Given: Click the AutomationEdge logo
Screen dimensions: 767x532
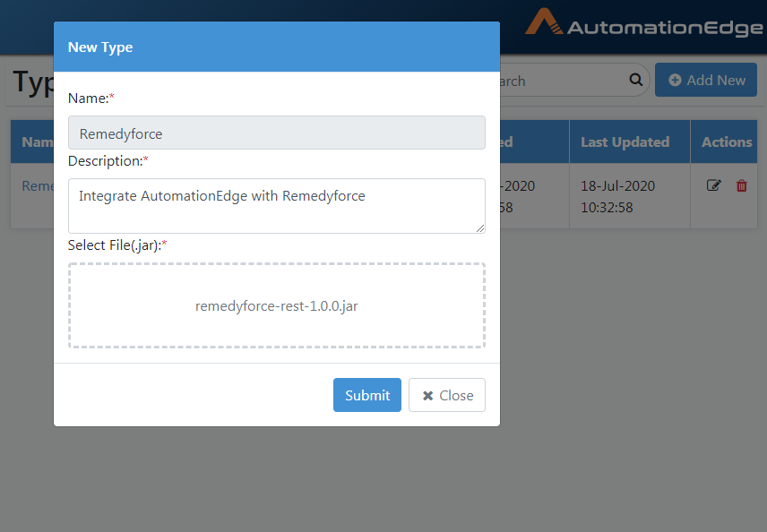Looking at the screenshot, I should click(x=643, y=24).
